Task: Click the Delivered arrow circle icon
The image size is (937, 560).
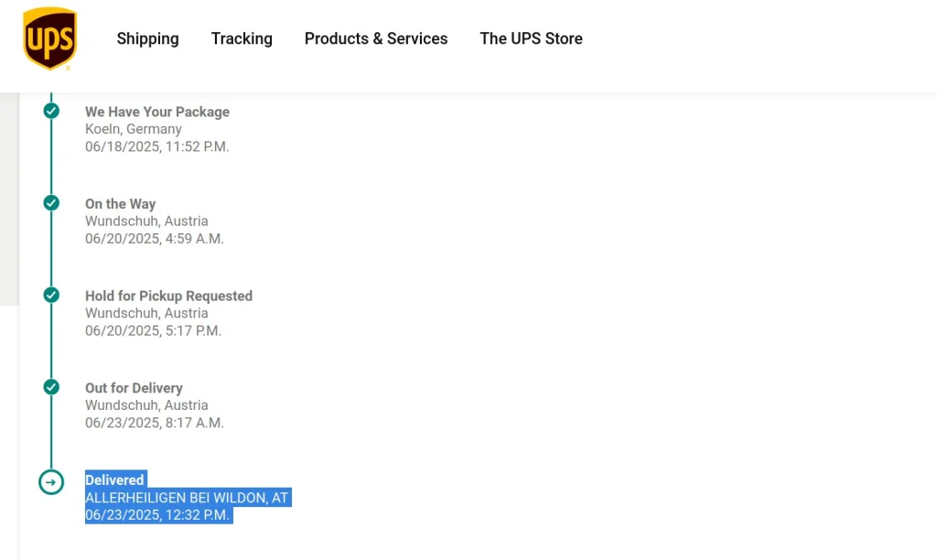Action: tap(51, 481)
